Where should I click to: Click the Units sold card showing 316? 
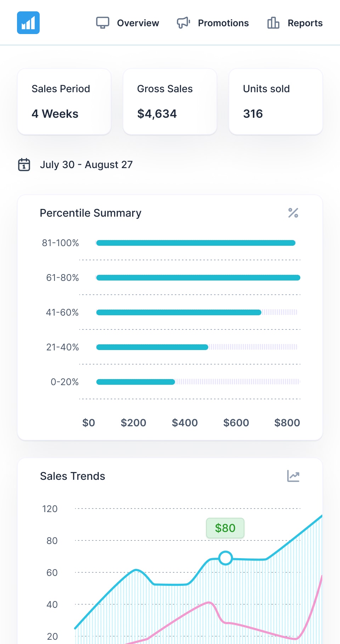(x=276, y=102)
